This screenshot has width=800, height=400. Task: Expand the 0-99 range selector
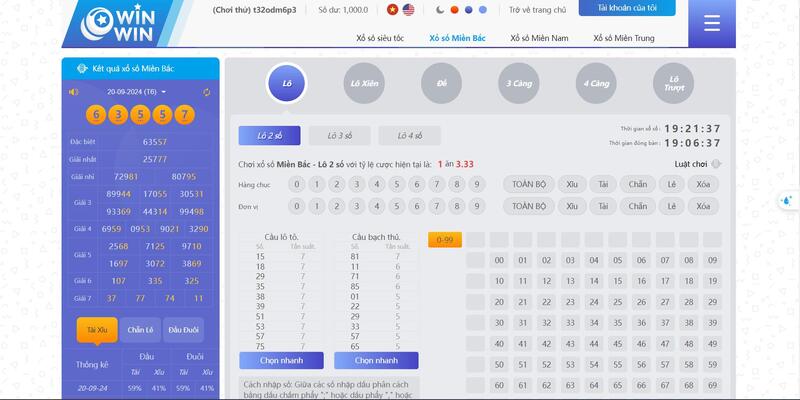(x=444, y=240)
